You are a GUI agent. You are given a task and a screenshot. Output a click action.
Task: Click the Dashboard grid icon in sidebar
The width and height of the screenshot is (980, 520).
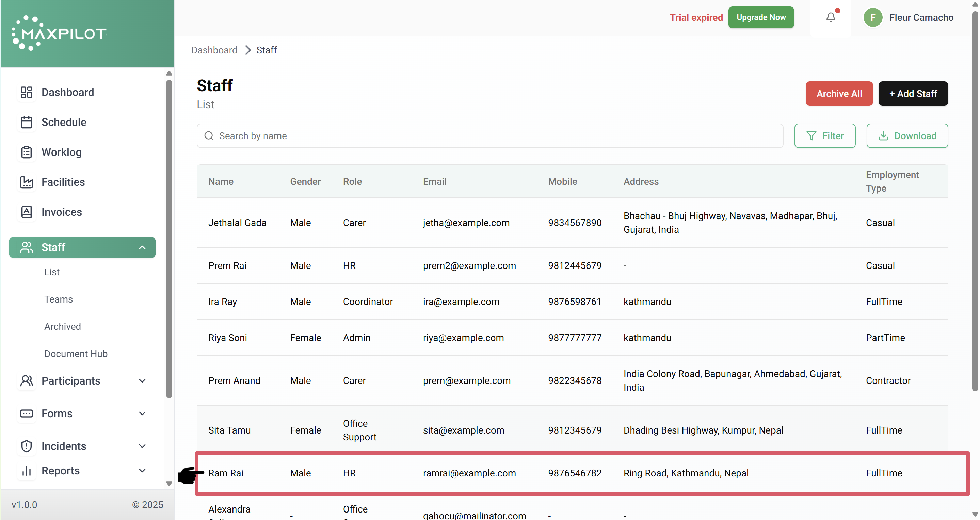[26, 92]
